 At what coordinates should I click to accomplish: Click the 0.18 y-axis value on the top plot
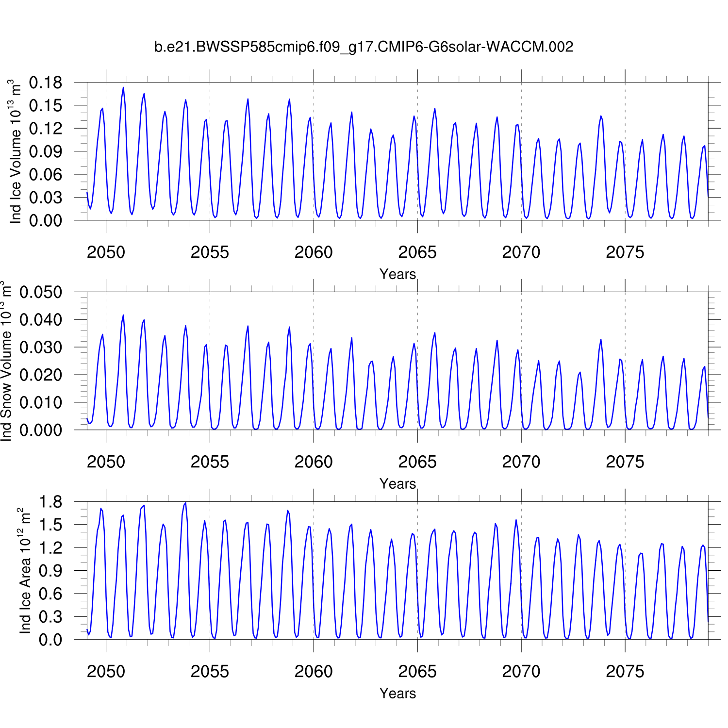point(46,83)
